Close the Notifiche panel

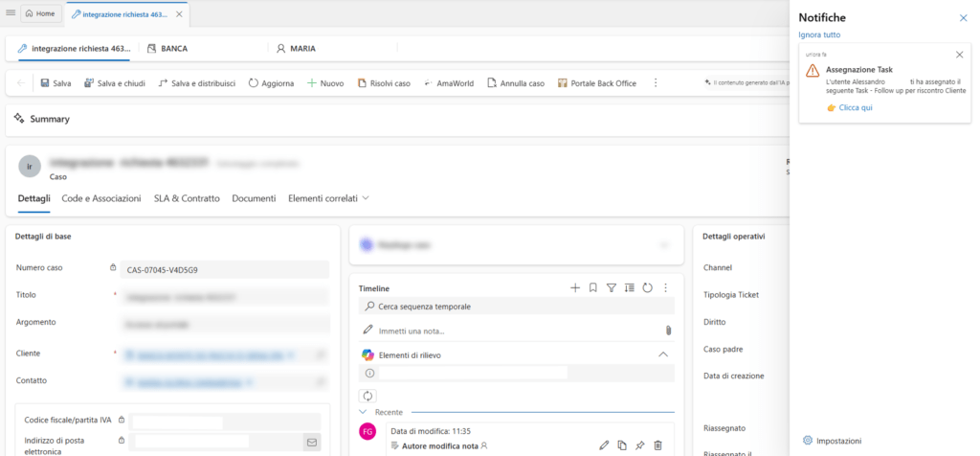click(x=963, y=18)
